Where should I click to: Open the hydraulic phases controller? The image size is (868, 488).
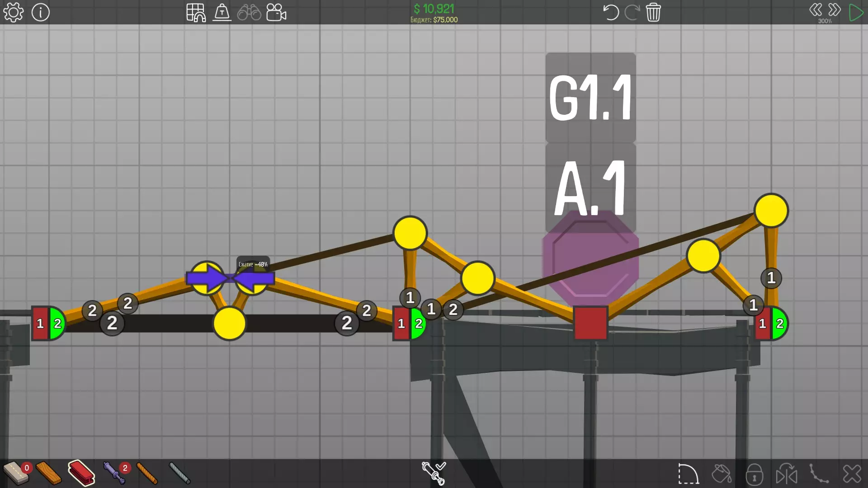[434, 473]
